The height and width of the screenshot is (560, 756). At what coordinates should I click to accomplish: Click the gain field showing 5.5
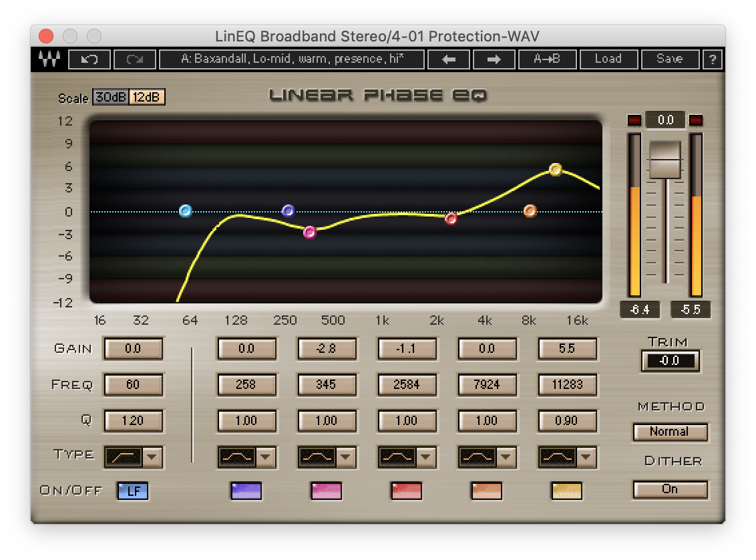point(566,348)
